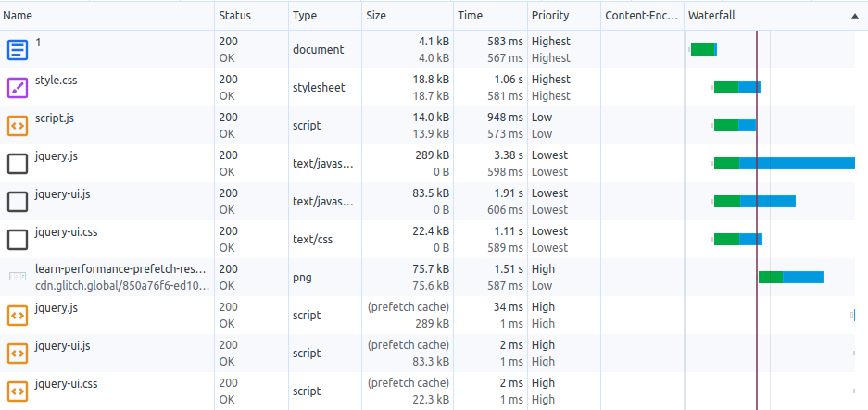The width and height of the screenshot is (868, 410).
Task: Click the waterfall bar of style.css
Action: [x=736, y=87]
